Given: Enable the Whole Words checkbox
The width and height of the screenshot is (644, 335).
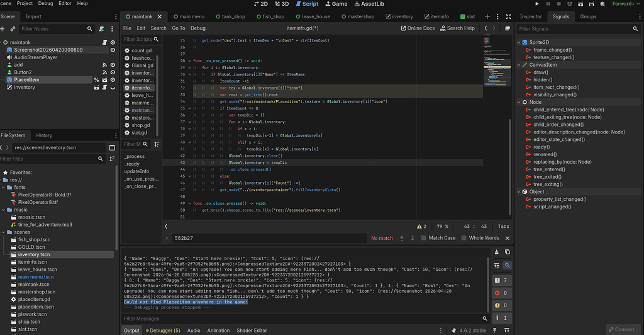Looking at the screenshot, I should [x=464, y=238].
